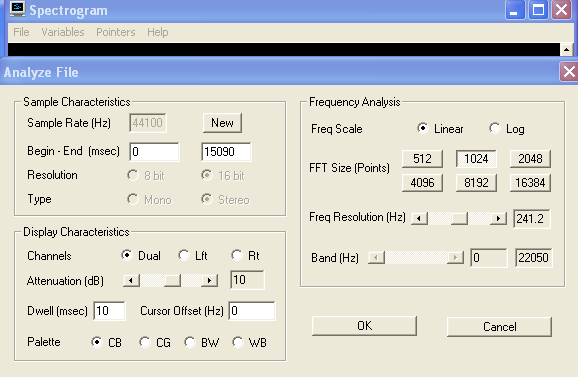This screenshot has width=578, height=377.
Task: Choose FFT size 1024
Action: [476, 159]
